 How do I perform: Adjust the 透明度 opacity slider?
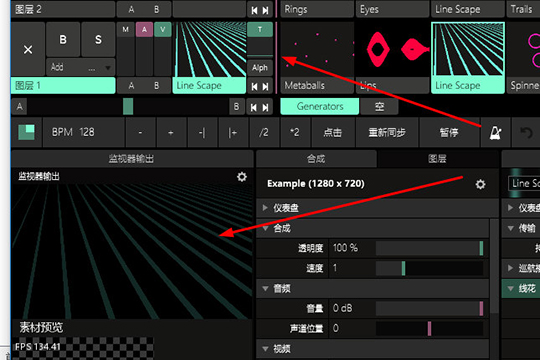429,248
